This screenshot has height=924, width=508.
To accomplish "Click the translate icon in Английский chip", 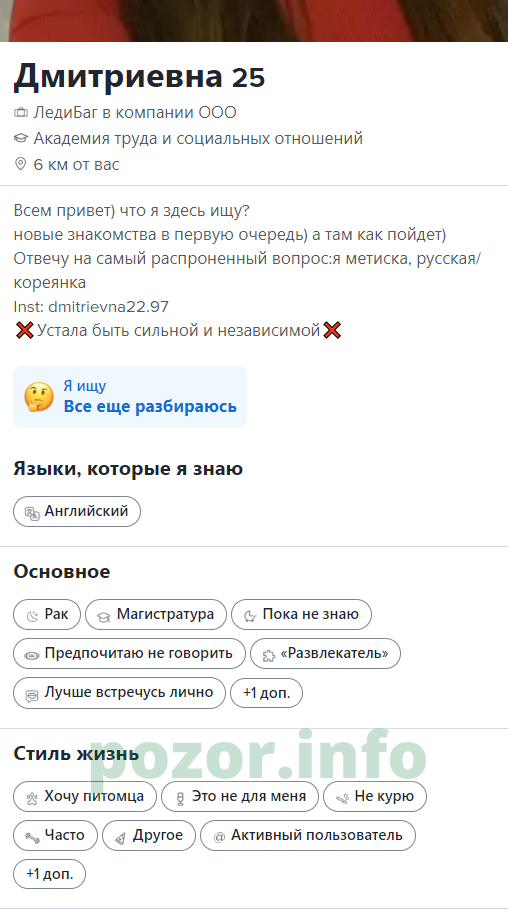I will pos(32,512).
